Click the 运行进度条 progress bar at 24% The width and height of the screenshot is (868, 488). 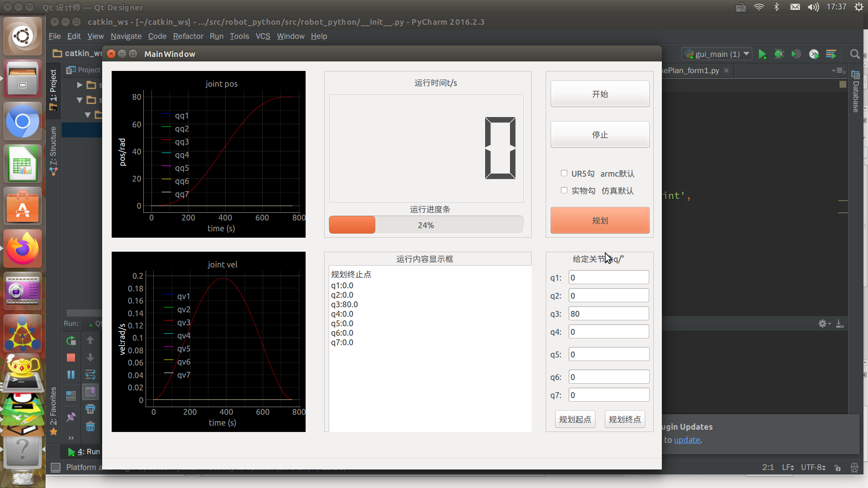426,225
